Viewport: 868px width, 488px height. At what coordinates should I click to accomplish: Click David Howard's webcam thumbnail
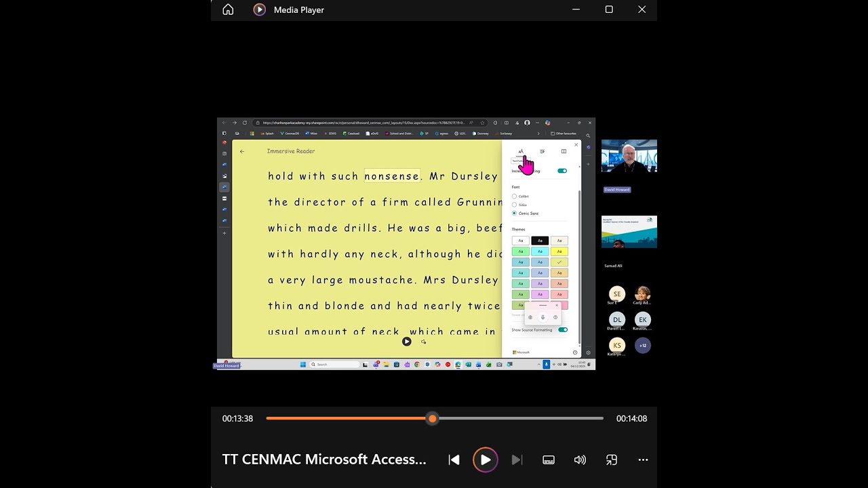[x=629, y=156]
